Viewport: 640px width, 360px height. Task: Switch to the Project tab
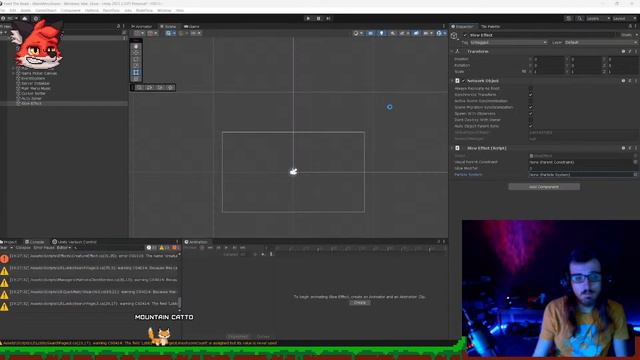(x=9, y=242)
